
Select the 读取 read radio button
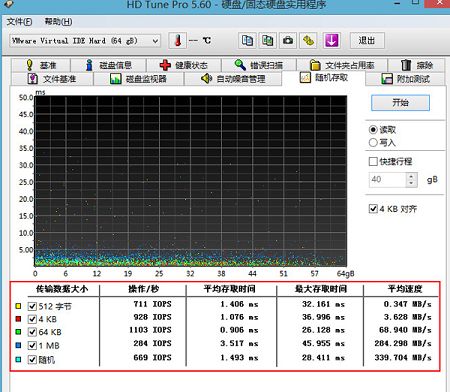pos(373,129)
